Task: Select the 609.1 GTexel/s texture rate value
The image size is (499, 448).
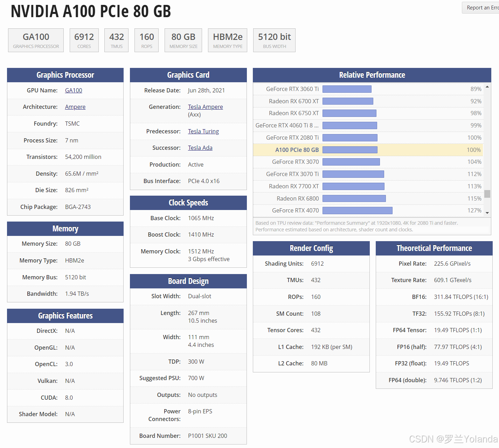Action: [453, 280]
